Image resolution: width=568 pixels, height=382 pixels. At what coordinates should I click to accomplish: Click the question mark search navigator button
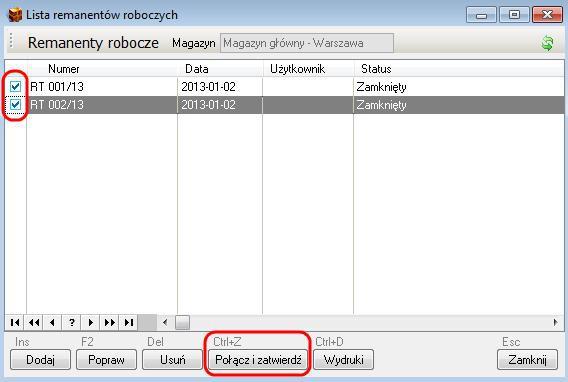pos(72,322)
